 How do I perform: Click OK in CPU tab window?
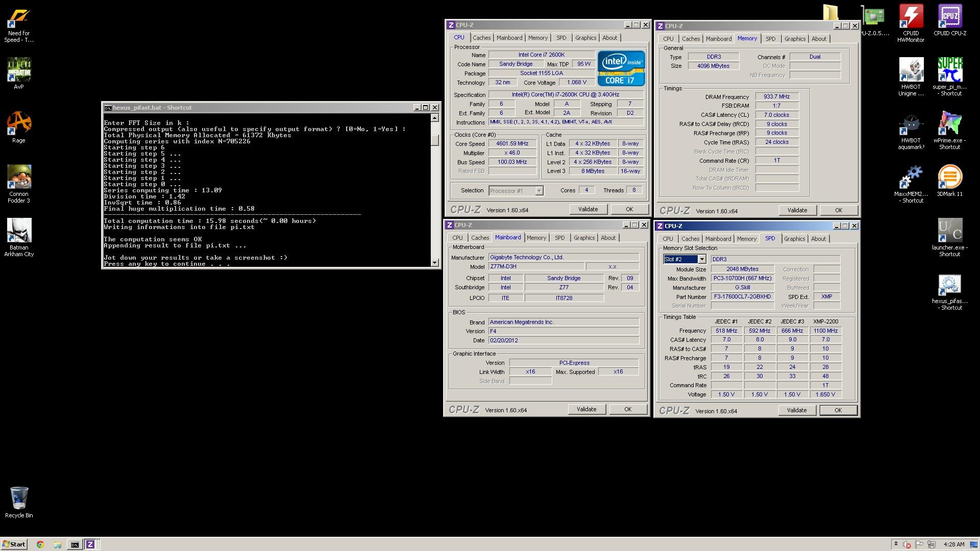629,209
